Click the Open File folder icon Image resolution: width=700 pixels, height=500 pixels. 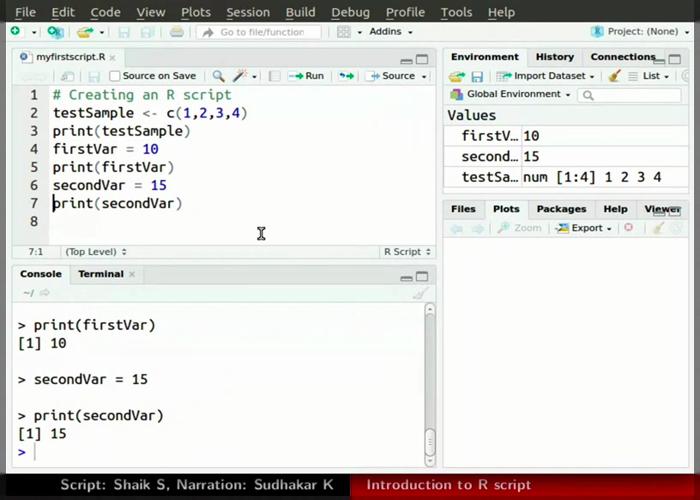(85, 32)
